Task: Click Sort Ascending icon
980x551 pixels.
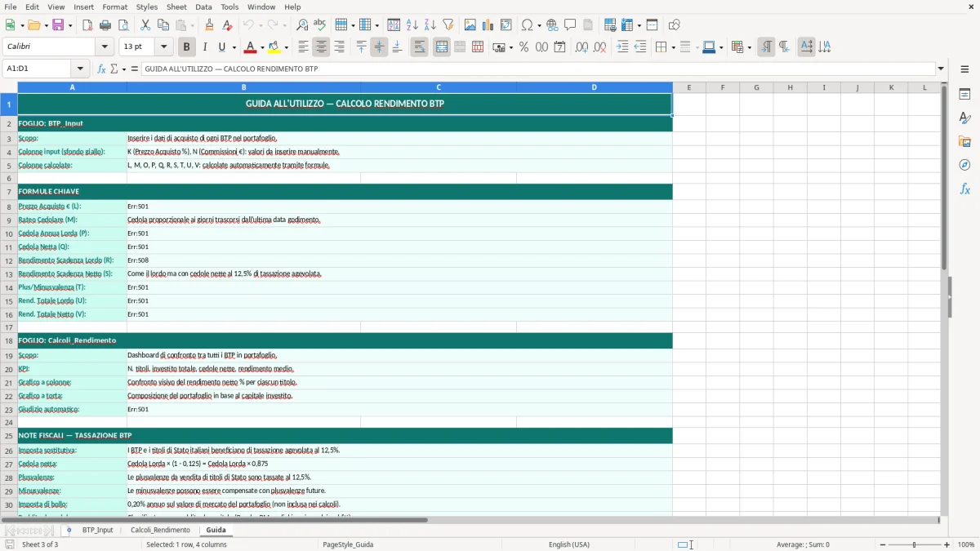Action: click(412, 25)
